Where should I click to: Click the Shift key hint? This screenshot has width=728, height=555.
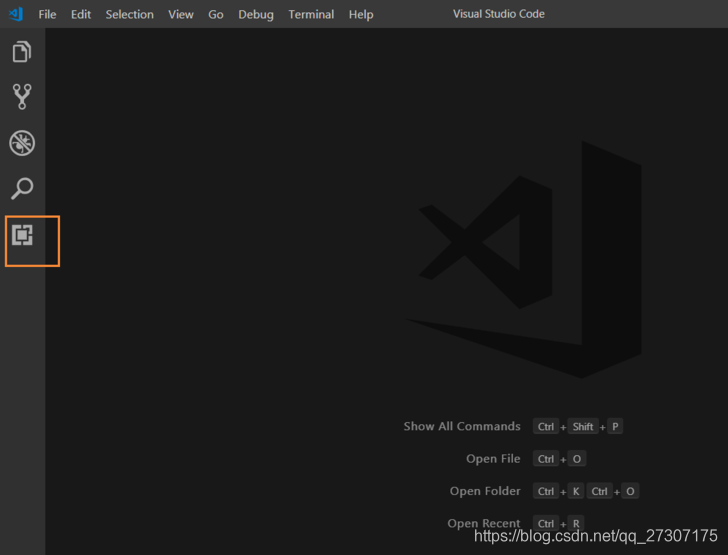coord(583,426)
